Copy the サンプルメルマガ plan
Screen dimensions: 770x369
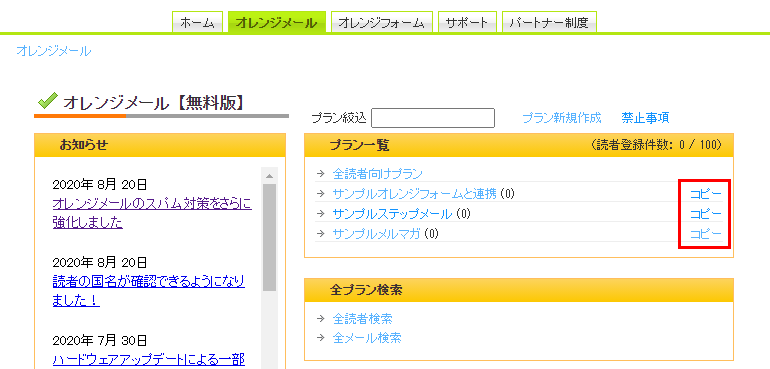tap(706, 234)
